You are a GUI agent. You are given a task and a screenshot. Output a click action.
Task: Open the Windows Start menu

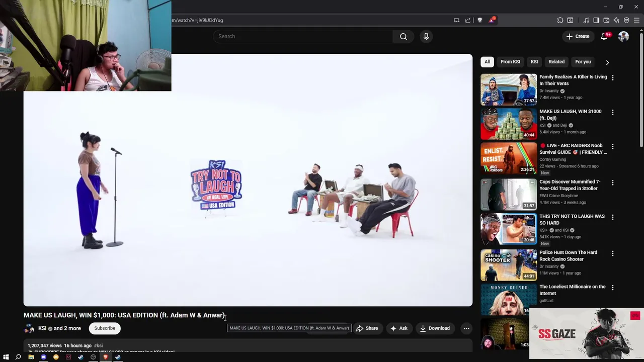tap(6, 357)
